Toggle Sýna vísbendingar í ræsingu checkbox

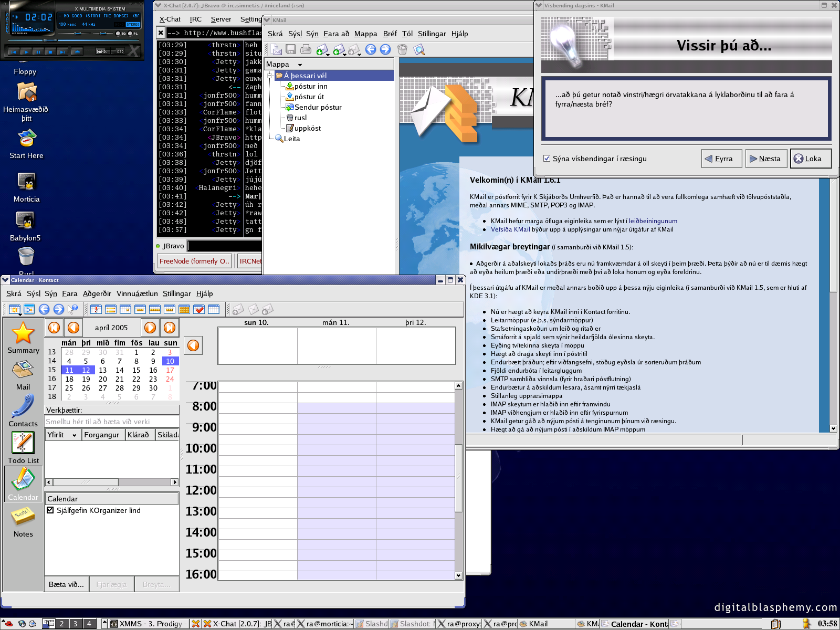pyautogui.click(x=547, y=159)
